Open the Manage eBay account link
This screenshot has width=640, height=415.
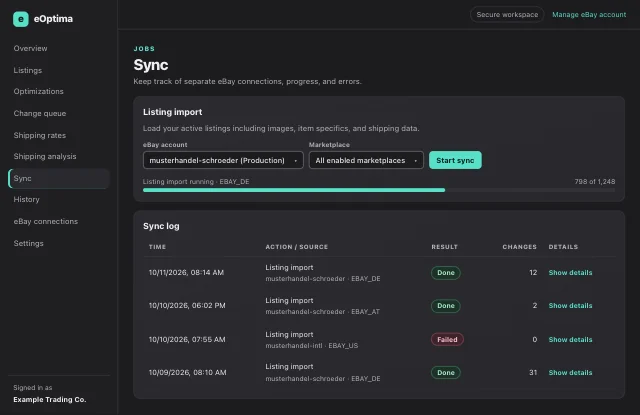[x=589, y=15]
